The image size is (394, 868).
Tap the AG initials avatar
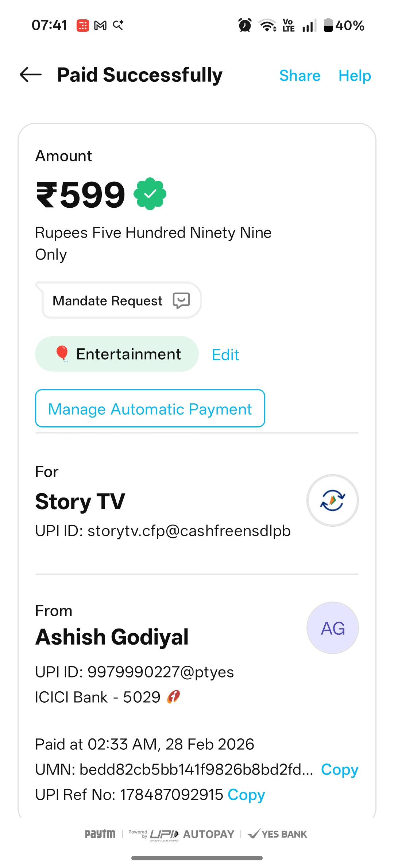(332, 628)
